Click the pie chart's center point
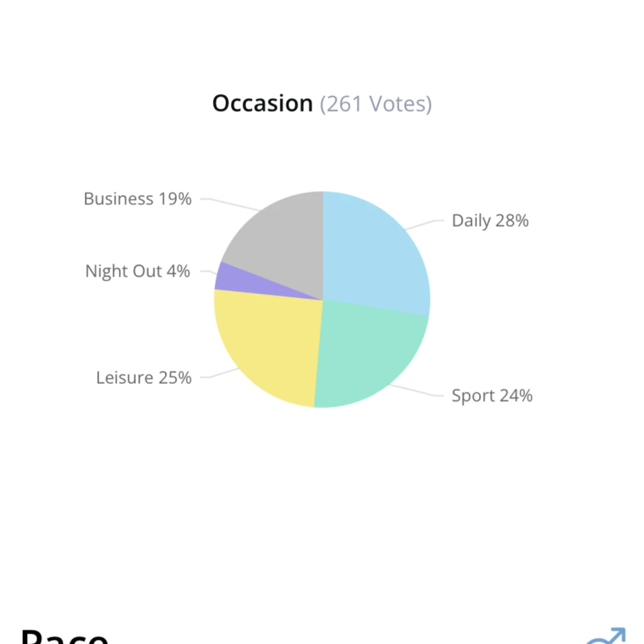This screenshot has height=644, width=644. (322, 299)
